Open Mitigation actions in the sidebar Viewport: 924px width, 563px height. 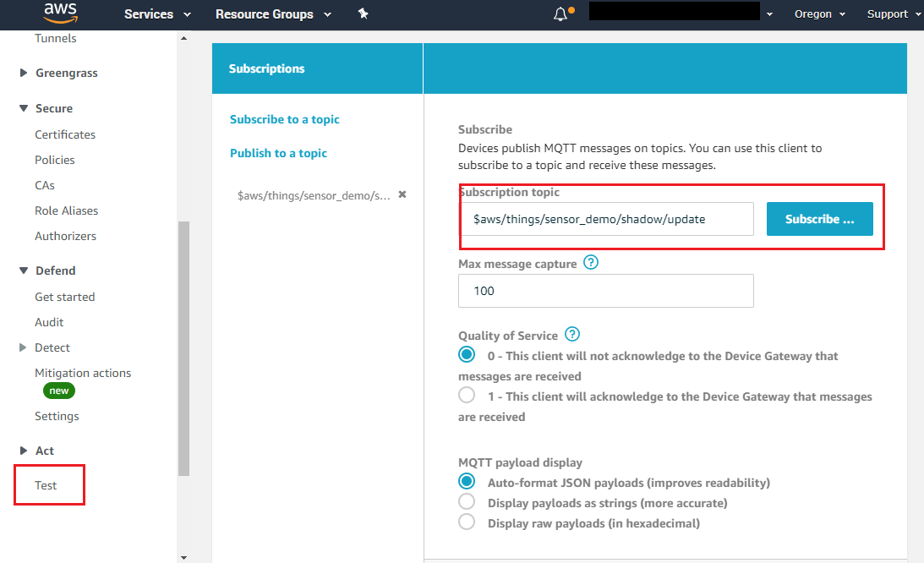point(83,373)
